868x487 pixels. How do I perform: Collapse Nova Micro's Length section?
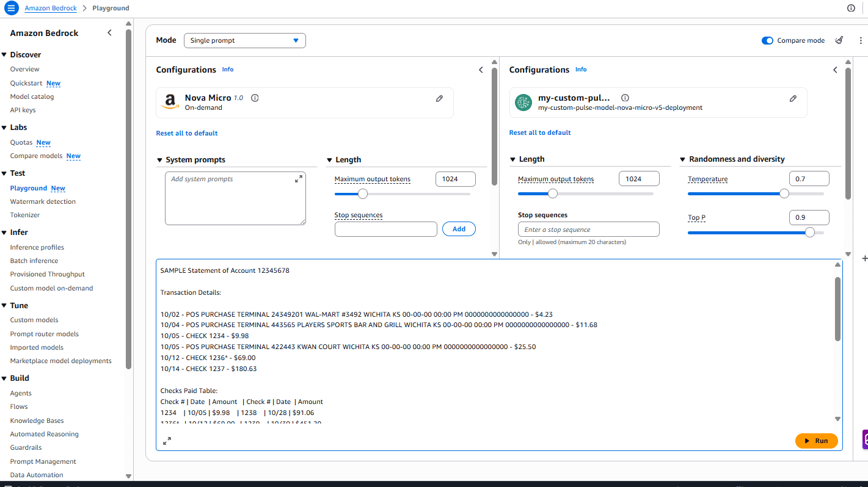pos(329,160)
